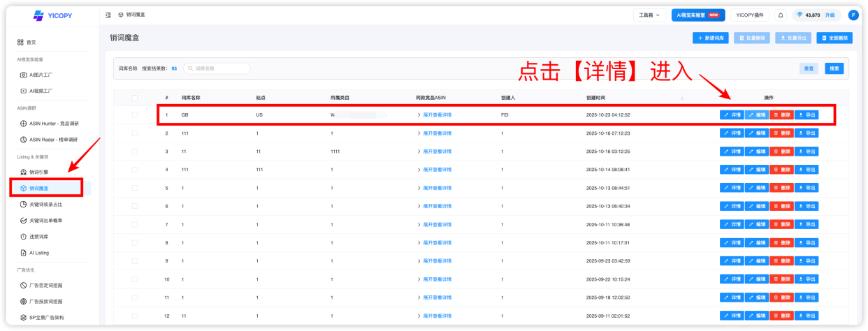Click 详情 for row number 9
The image size is (868, 331).
click(732, 260)
